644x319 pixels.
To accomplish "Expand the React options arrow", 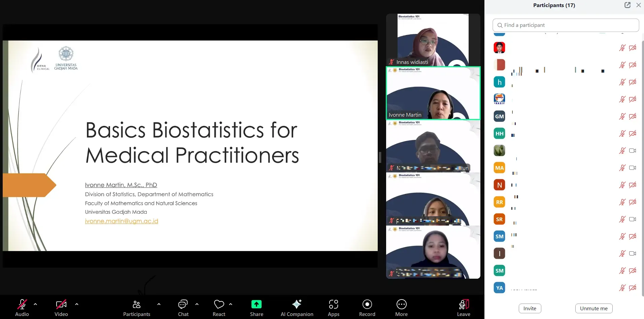I will [231, 304].
